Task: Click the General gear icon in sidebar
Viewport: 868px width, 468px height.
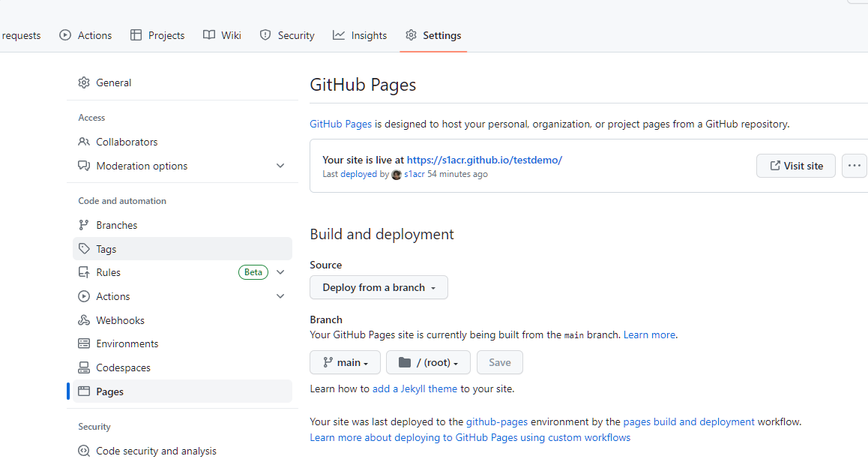Action: click(x=84, y=82)
